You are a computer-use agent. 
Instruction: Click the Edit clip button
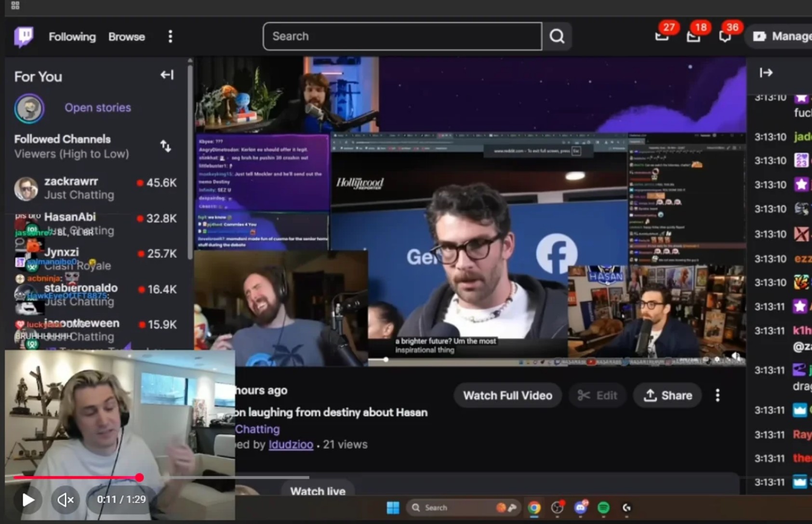click(x=598, y=395)
